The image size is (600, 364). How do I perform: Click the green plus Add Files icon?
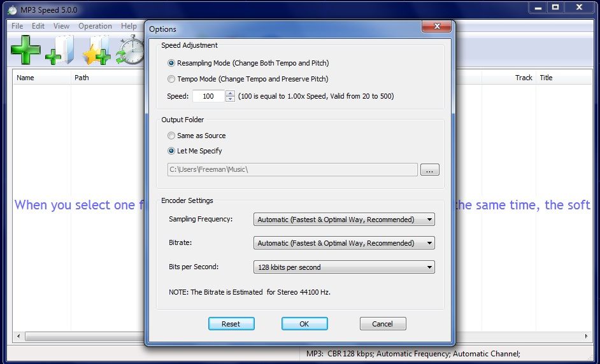(25, 50)
